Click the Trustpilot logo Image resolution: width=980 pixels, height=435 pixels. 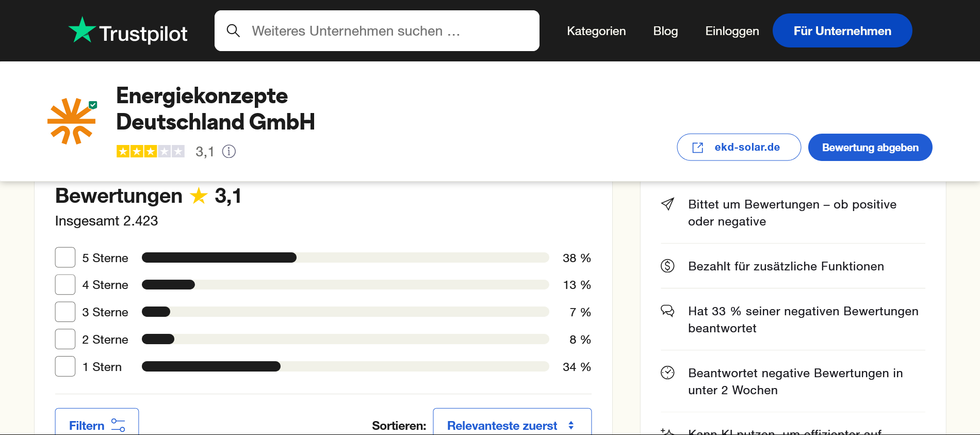(x=128, y=31)
